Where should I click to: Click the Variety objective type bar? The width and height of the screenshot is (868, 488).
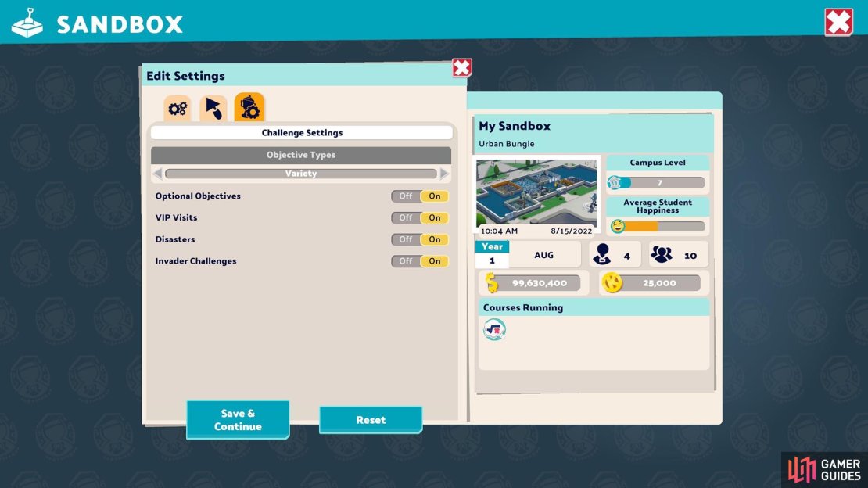[x=301, y=174]
